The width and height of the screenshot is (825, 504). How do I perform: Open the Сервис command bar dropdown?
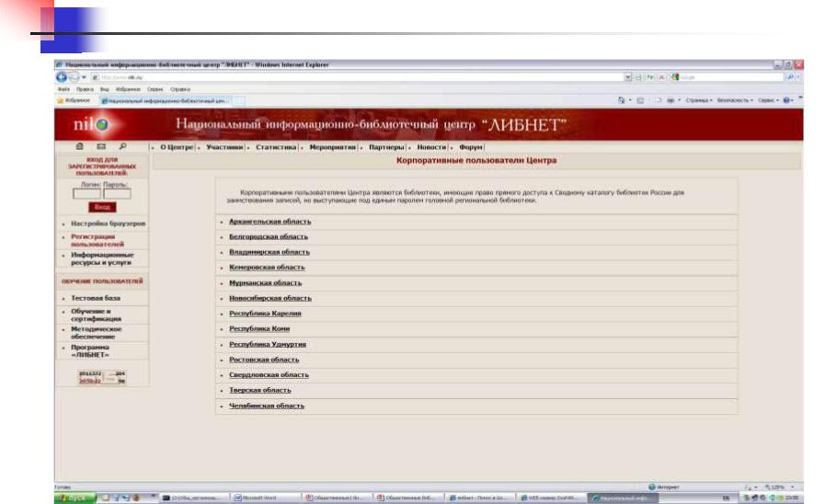pyautogui.click(x=768, y=100)
